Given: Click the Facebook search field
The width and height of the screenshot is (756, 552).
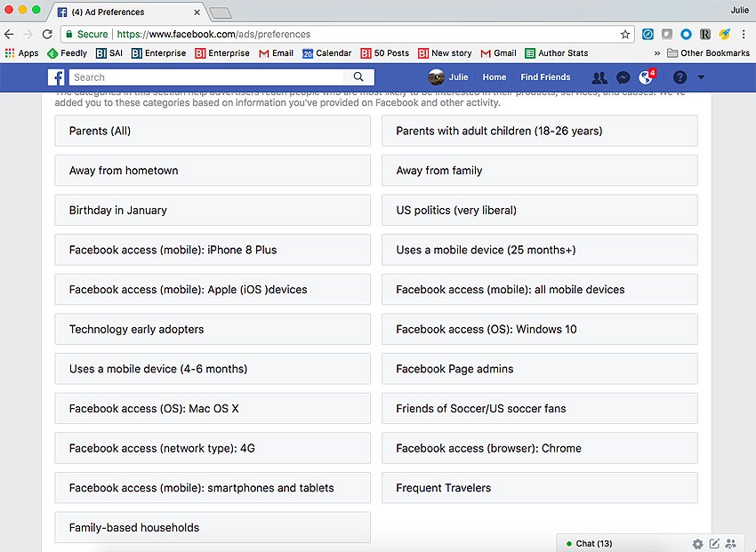Looking at the screenshot, I should 205,77.
